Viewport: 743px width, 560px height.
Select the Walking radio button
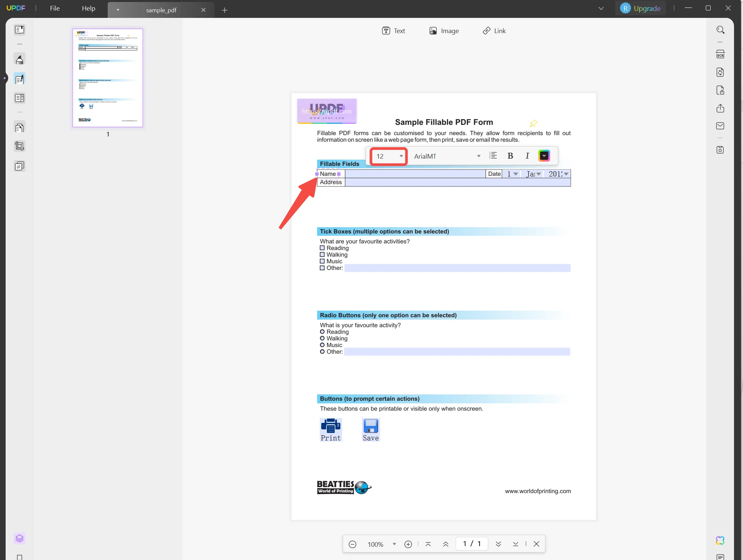[x=322, y=338]
